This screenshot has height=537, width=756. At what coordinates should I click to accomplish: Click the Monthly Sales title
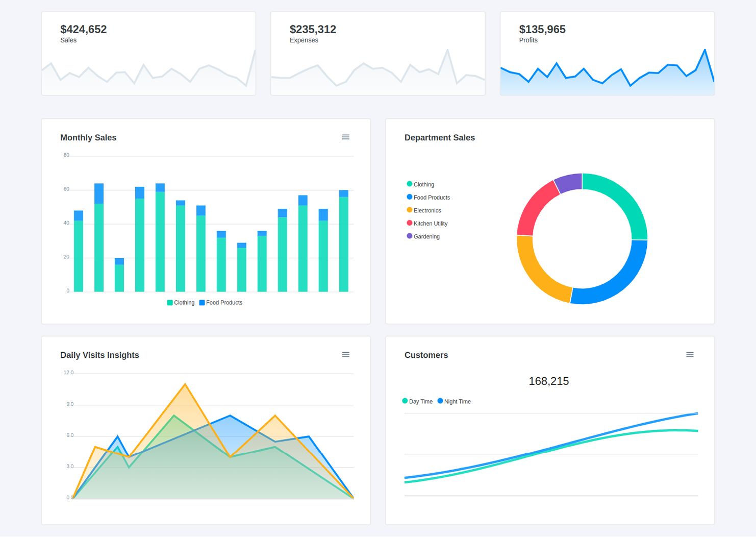88,137
